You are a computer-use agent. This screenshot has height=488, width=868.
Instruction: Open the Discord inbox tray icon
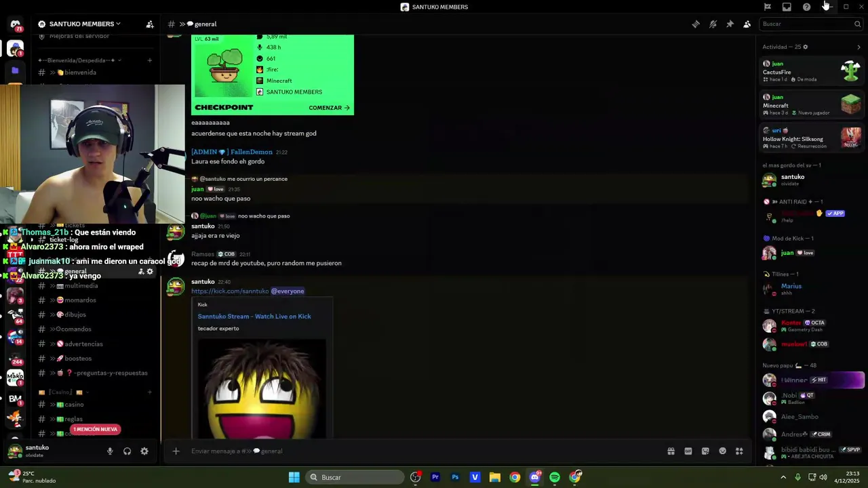[787, 7]
